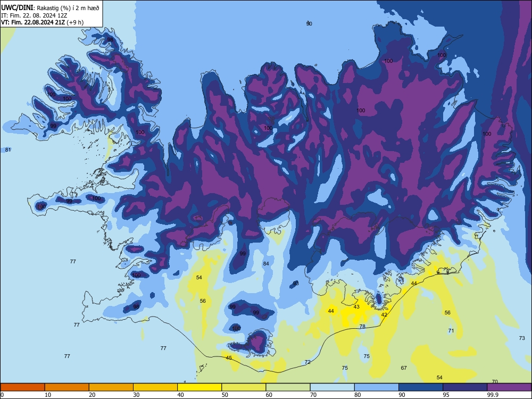Click the 0 label in the legend
Image resolution: width=532 pixels, height=399 pixels.
tap(2, 395)
